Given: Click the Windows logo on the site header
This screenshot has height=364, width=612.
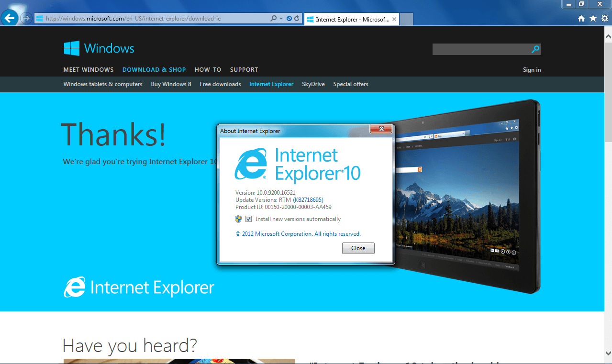Looking at the screenshot, I should pyautogui.click(x=99, y=48).
